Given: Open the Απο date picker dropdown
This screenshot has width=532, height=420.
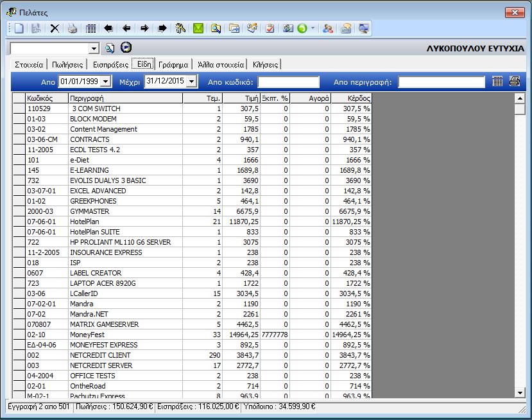Looking at the screenshot, I should coord(106,82).
